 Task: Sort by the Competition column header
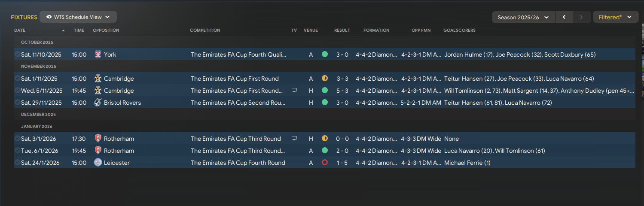click(205, 30)
